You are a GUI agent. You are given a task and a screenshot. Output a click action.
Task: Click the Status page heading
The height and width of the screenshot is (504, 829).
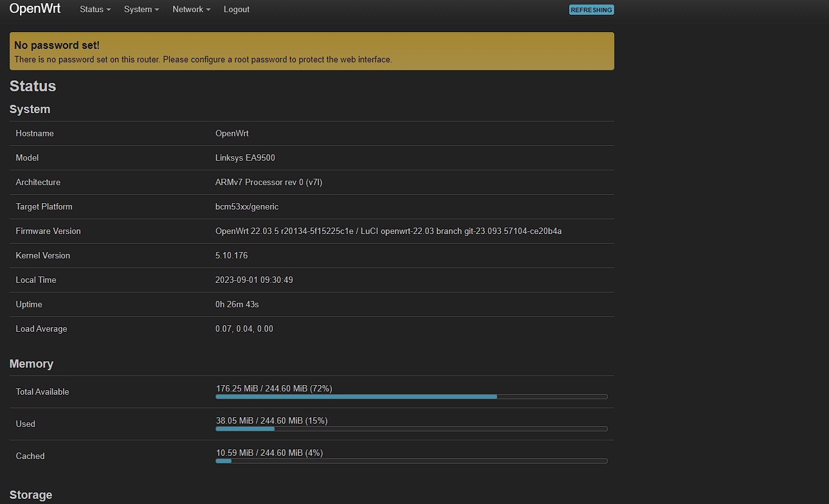click(33, 86)
